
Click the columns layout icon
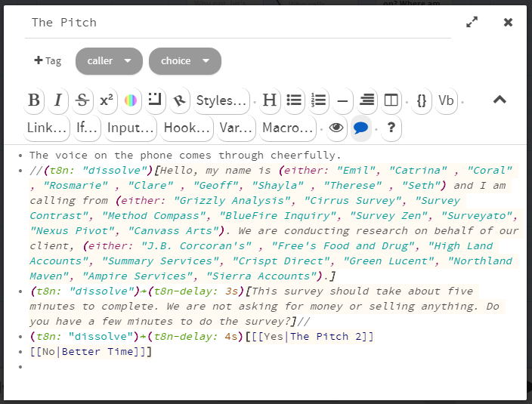(391, 100)
